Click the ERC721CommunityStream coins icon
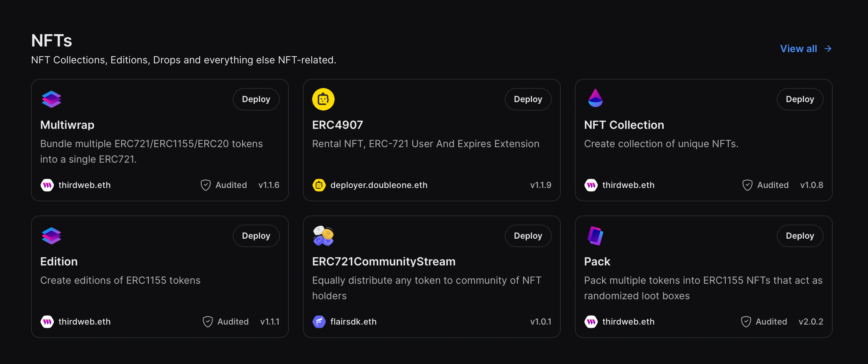Image resolution: width=868 pixels, height=364 pixels. pos(323,236)
